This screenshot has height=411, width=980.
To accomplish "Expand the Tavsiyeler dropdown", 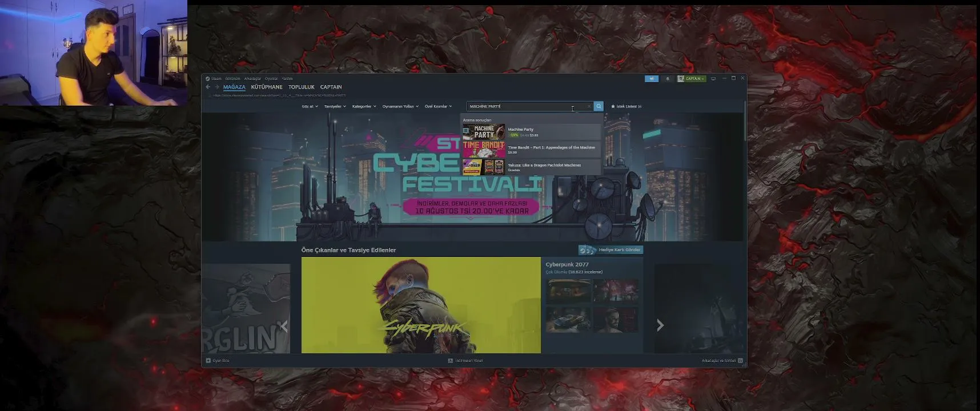I will tap(335, 106).
